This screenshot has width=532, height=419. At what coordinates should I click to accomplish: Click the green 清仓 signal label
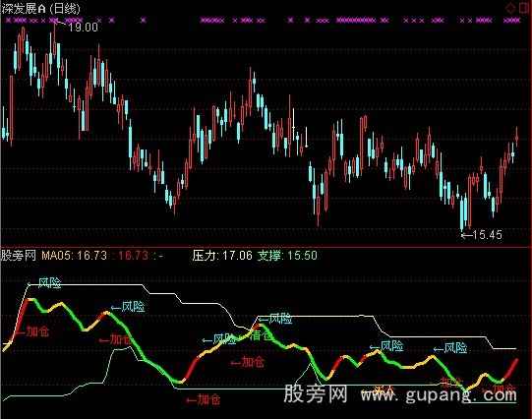tap(262, 335)
